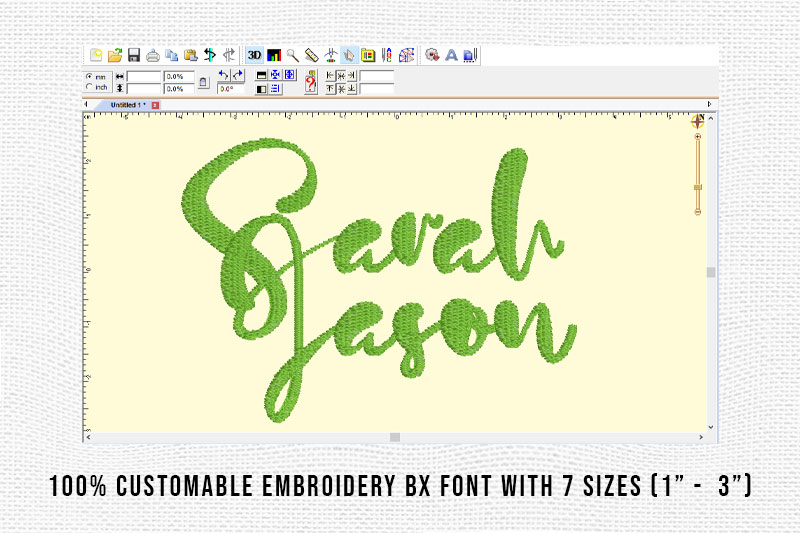800x533 pixels.
Task: Open the library merge design icon
Action: click(x=432, y=55)
